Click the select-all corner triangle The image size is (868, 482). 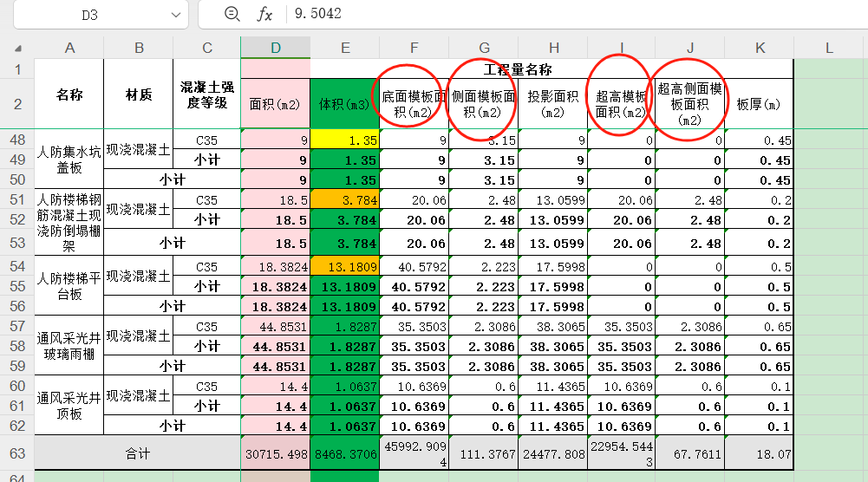click(17, 49)
